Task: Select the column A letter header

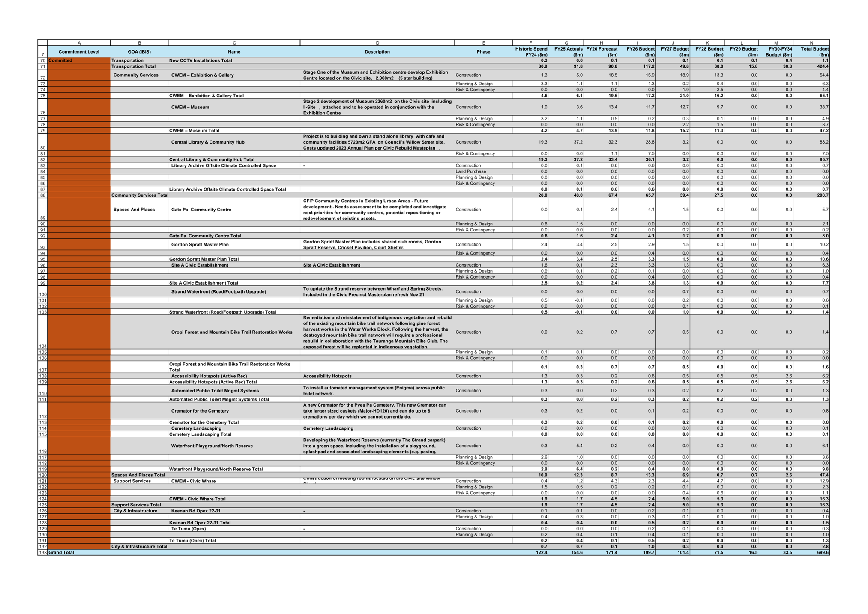Action: tap(79, 43)
